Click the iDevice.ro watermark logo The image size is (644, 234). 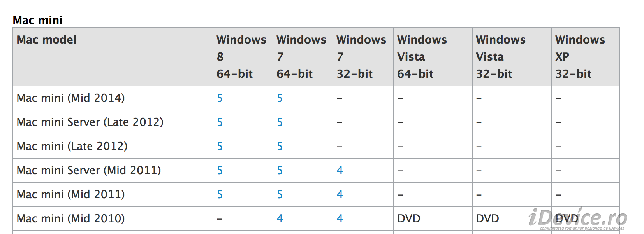coord(578,218)
